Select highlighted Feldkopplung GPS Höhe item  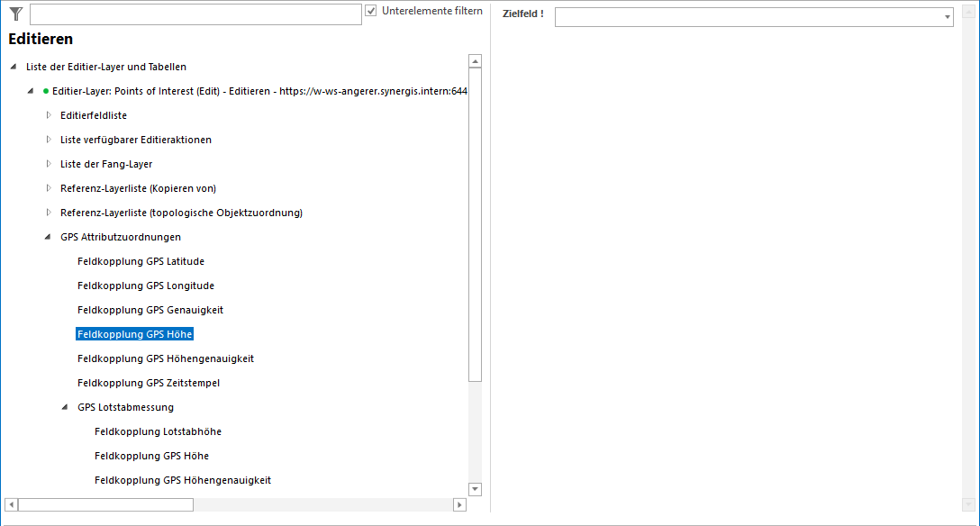click(x=134, y=335)
